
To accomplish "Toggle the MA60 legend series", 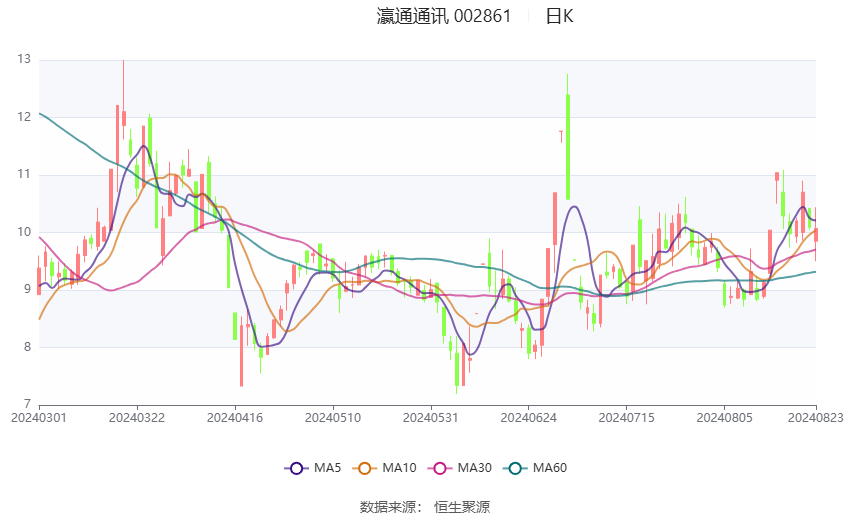I will click(x=535, y=468).
